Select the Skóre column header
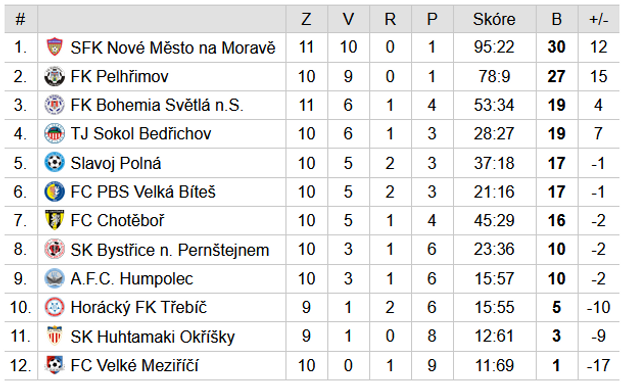The width and height of the screenshot is (624, 382). [x=494, y=19]
